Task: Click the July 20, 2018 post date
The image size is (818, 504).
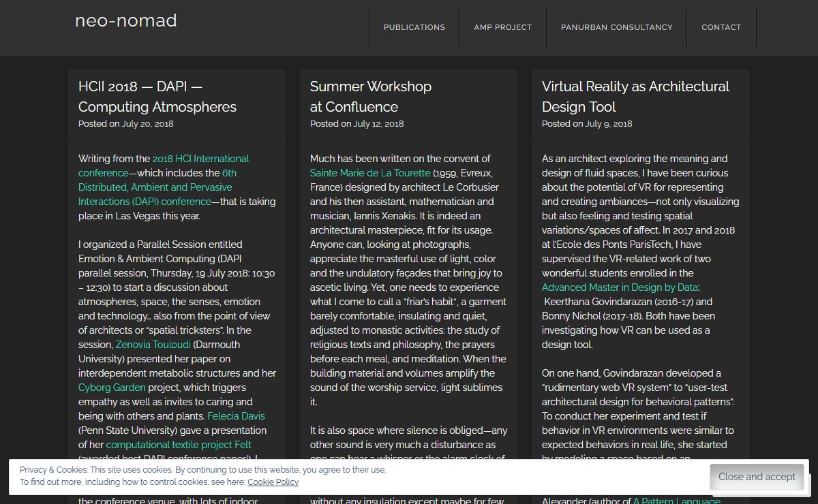Action: pyautogui.click(x=147, y=124)
